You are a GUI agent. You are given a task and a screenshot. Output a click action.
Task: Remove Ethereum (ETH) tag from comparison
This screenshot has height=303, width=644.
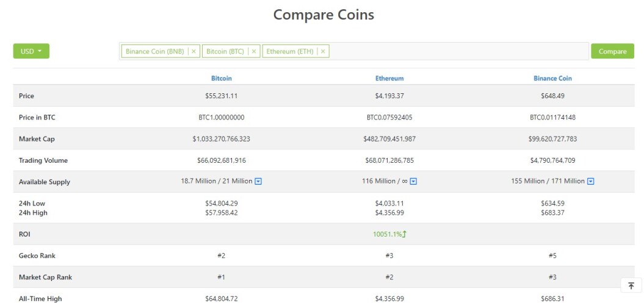coord(323,51)
